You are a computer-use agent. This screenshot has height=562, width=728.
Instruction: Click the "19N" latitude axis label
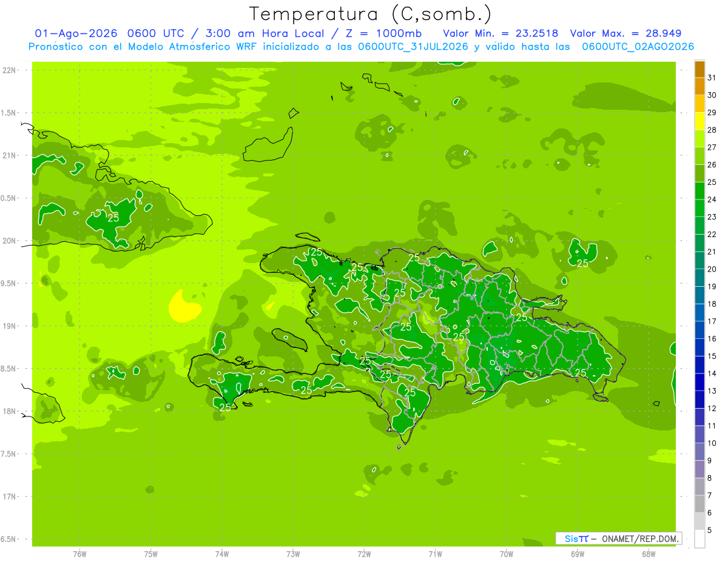[10, 326]
